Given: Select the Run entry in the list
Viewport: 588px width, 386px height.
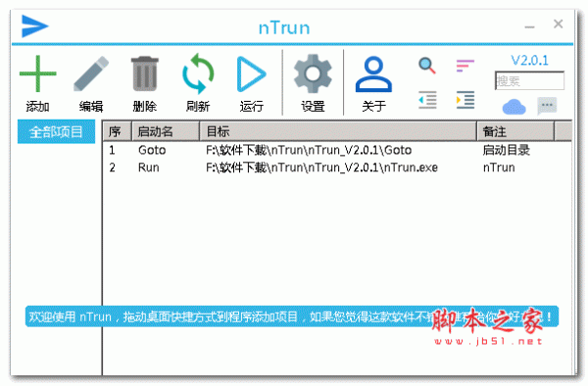Looking at the screenshot, I should 149,168.
